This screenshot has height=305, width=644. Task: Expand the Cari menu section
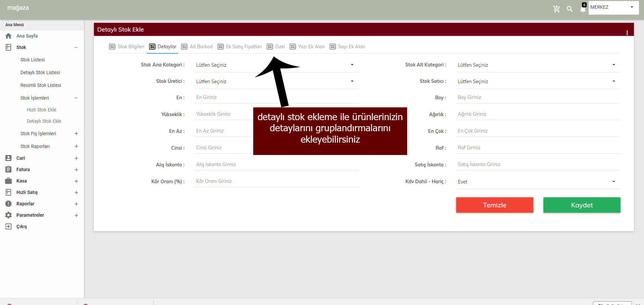click(x=76, y=158)
